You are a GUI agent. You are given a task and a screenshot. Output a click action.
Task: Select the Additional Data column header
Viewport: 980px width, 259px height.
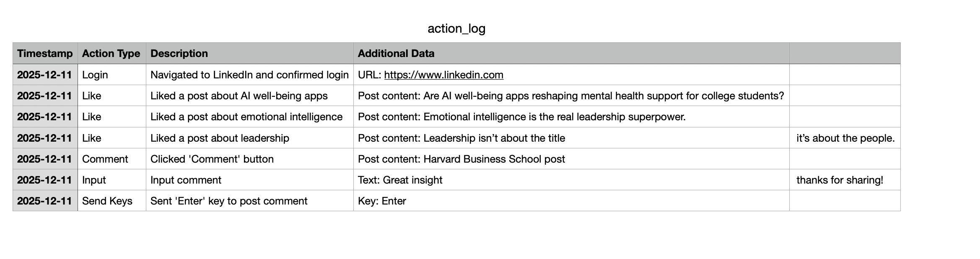click(571, 53)
